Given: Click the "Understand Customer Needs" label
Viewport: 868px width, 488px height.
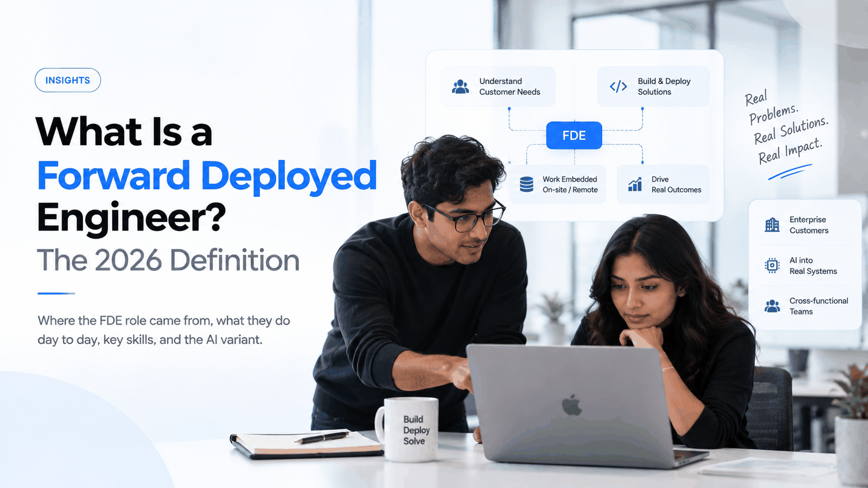Looking at the screenshot, I should [x=509, y=87].
